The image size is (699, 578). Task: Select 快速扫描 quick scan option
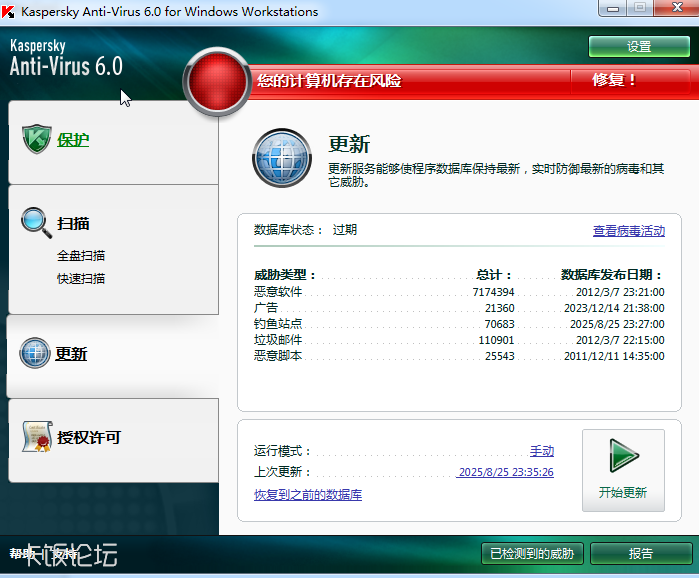(81, 278)
